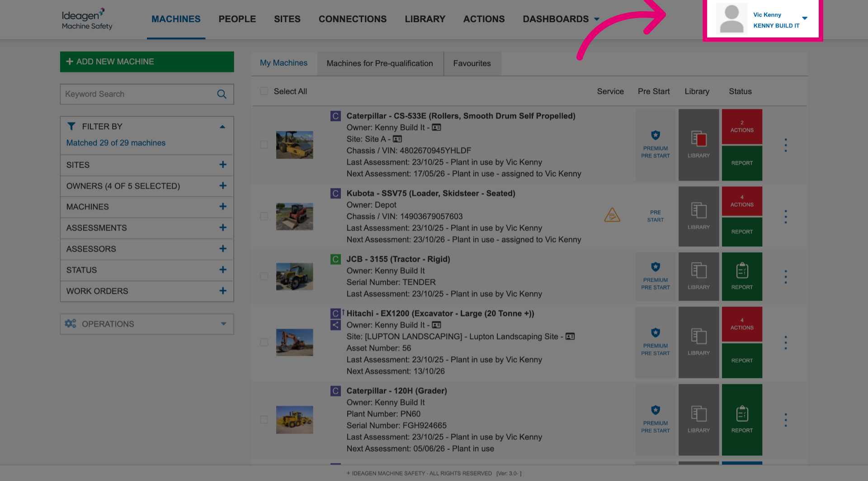
Task: Open Library for Hitachi EX1200 excavator
Action: (x=698, y=342)
